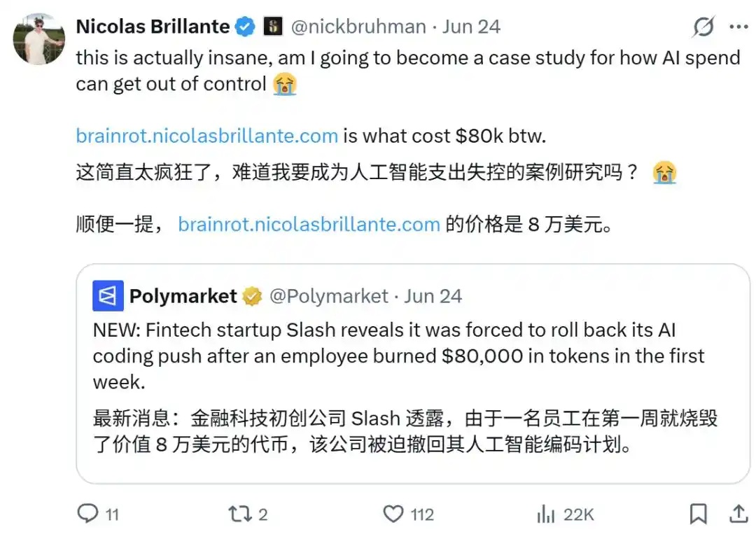Open Nicolas Brillante's profile photo

[x=39, y=39]
